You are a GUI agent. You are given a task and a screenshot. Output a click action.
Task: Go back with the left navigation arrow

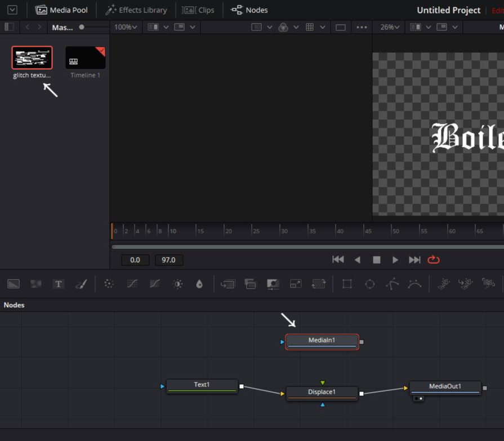click(28, 28)
